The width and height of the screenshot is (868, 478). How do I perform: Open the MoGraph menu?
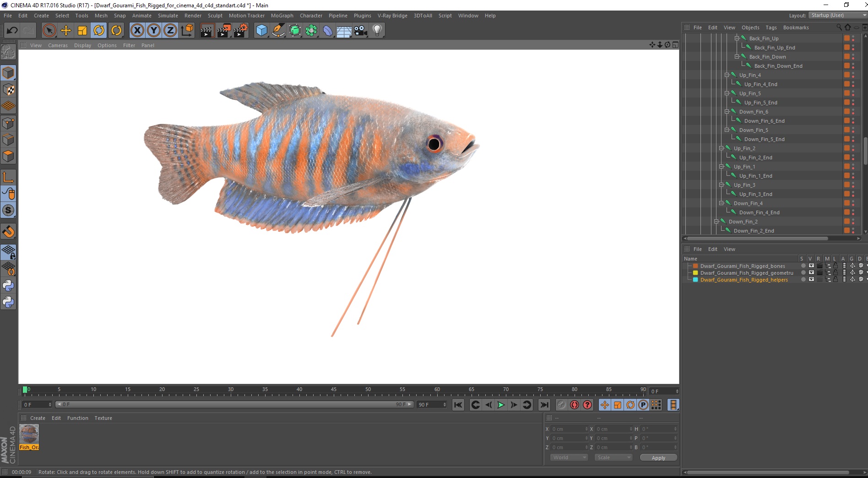point(282,16)
